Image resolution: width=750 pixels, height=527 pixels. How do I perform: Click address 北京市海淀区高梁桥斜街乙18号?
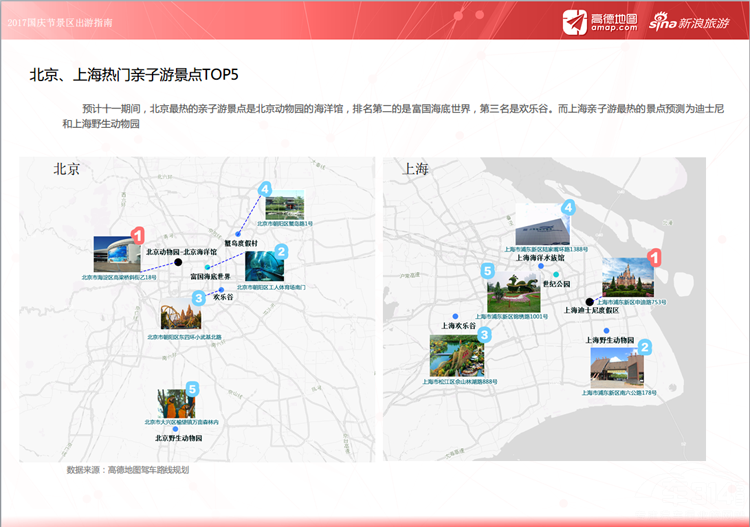[119, 277]
